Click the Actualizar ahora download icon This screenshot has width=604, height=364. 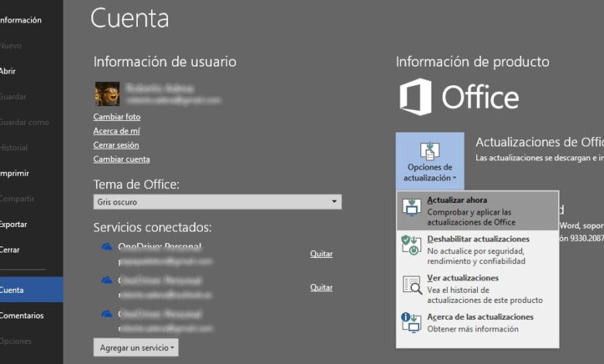pos(412,207)
